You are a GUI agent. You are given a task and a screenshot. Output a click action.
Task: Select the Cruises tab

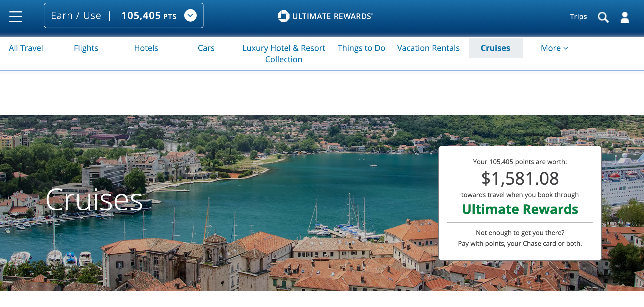coord(495,48)
